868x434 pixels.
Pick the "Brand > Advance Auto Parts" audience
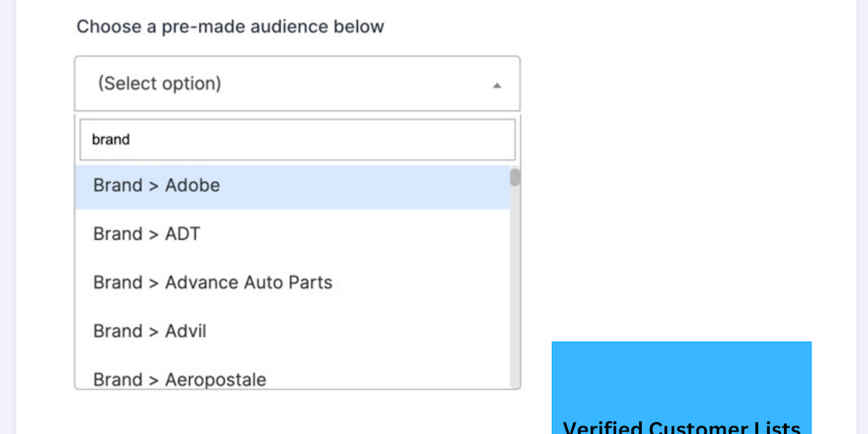click(213, 282)
